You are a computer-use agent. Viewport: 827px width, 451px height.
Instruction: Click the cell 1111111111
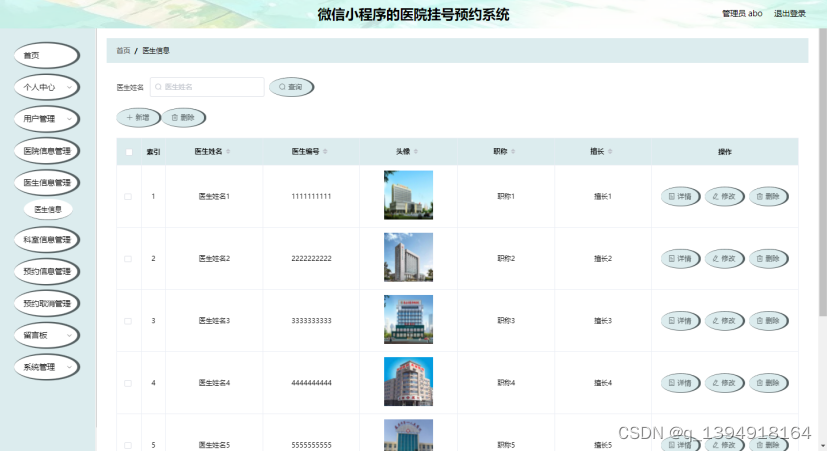[x=311, y=196]
